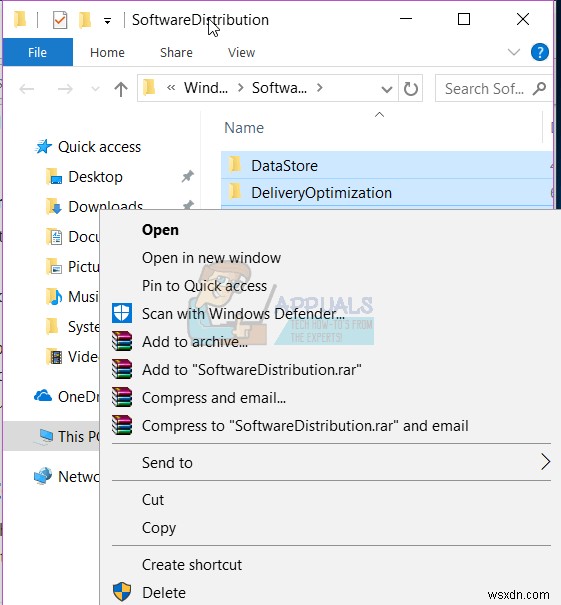The width and height of the screenshot is (561, 605).
Task: Open the Syste... folder in navigation pane
Action: tap(73, 327)
